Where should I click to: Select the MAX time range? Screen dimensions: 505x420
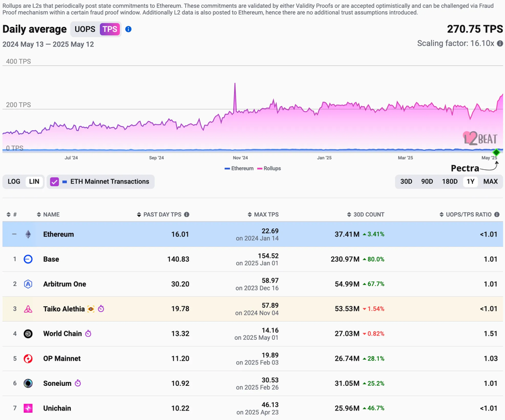490,182
